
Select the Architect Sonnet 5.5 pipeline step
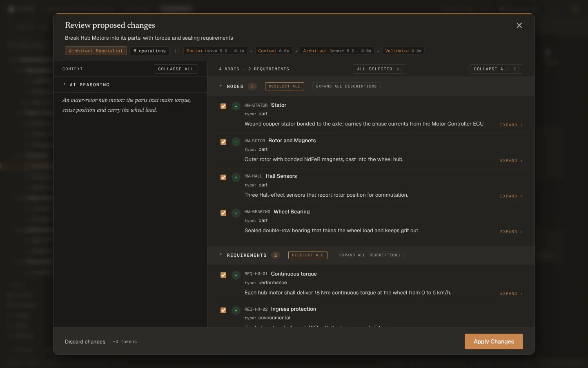coord(337,51)
